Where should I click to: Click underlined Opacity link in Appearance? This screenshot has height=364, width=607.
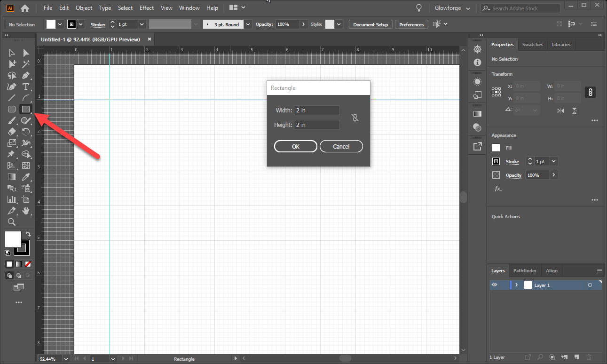[514, 175]
